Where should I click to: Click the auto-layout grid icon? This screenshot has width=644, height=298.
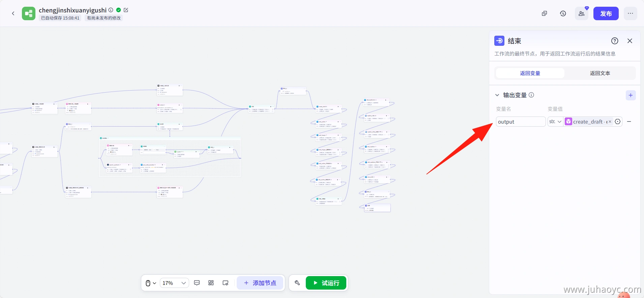coord(211,283)
